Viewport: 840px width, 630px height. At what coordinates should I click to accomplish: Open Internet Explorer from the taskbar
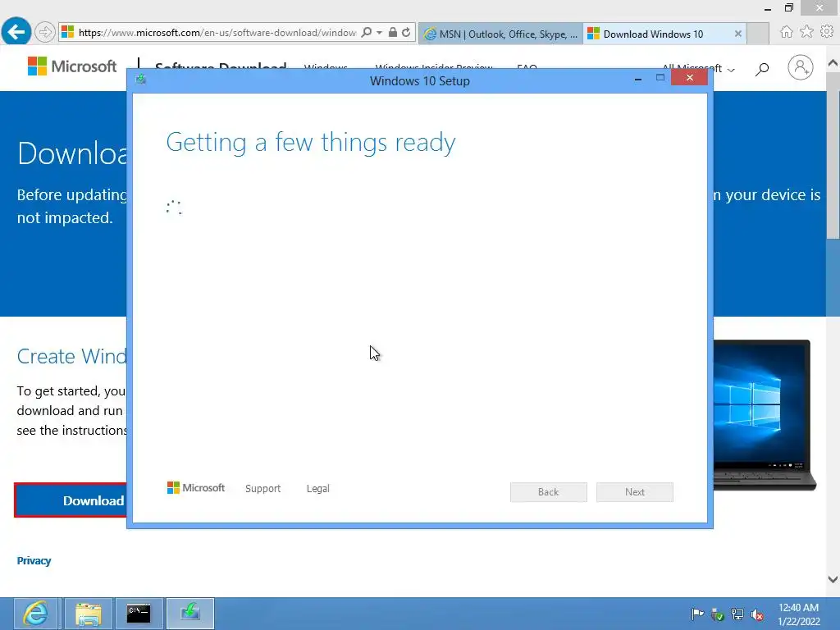click(35, 614)
